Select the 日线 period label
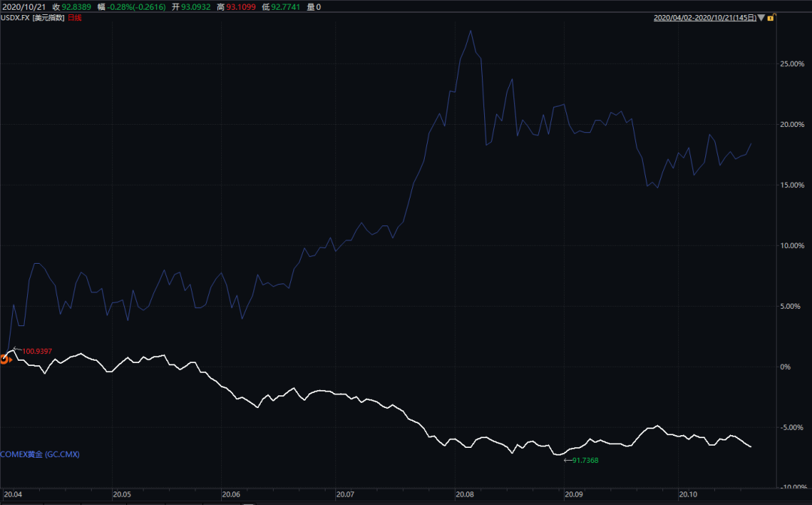The image size is (812, 505). [75, 17]
